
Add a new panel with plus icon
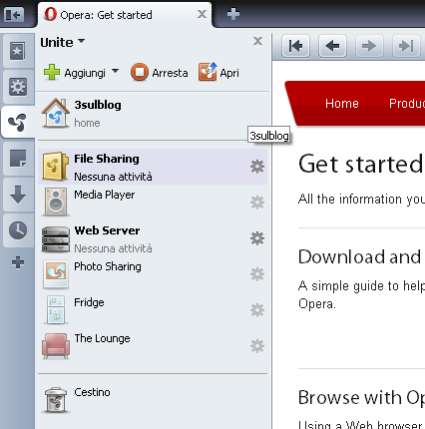(x=18, y=262)
